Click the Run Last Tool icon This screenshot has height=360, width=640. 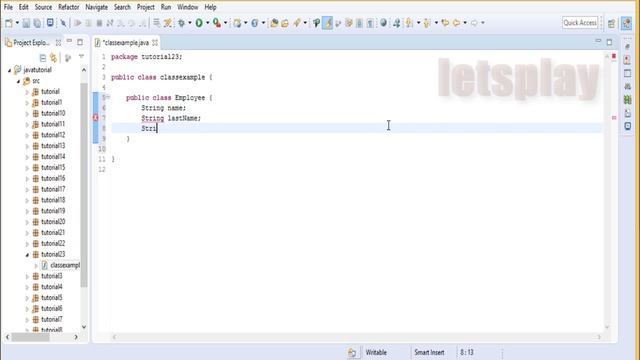[217, 23]
